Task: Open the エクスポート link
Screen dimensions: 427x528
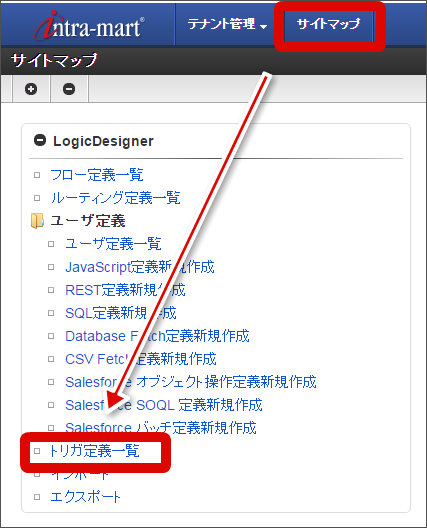Action: click(85, 497)
